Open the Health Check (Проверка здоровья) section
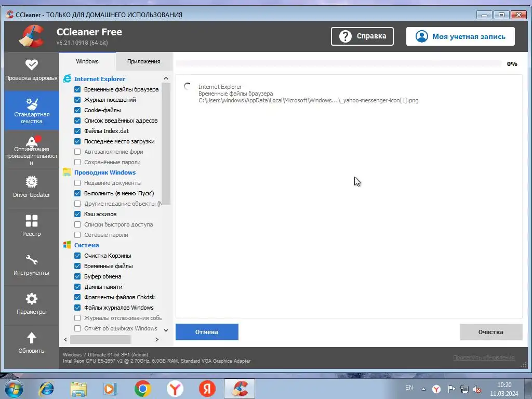 click(32, 71)
